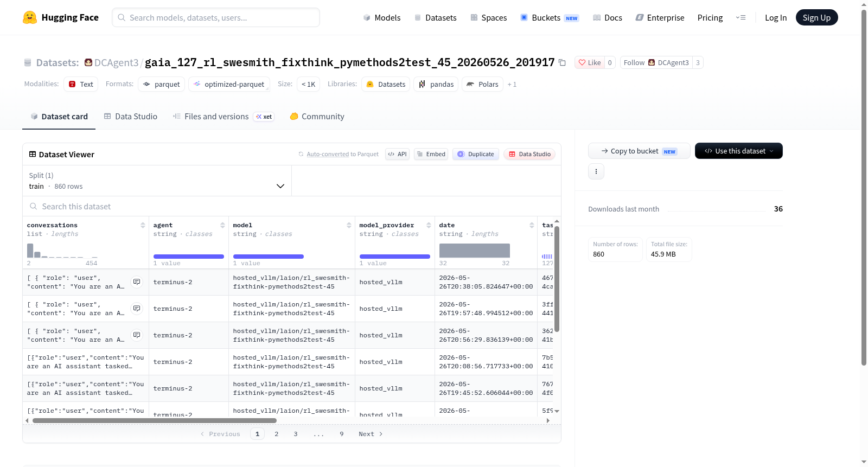Copy dataset name with the copy icon
This screenshot has width=868, height=467.
[562, 63]
